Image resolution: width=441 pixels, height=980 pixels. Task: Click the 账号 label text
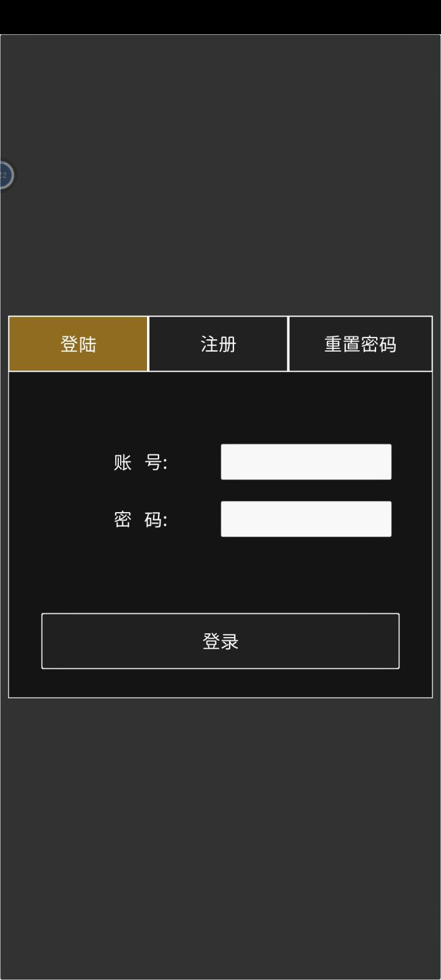[x=141, y=462]
